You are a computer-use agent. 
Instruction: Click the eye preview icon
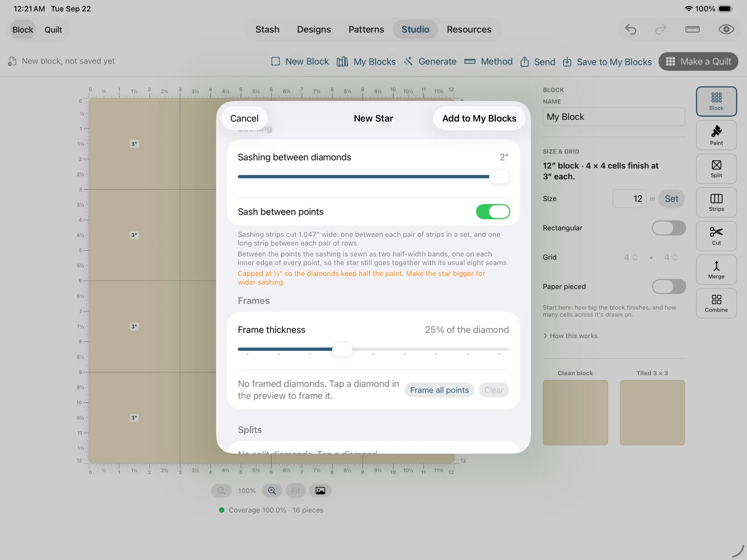tap(726, 29)
